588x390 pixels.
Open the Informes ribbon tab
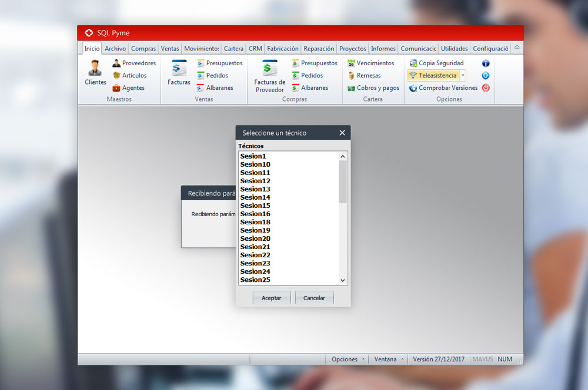point(383,49)
